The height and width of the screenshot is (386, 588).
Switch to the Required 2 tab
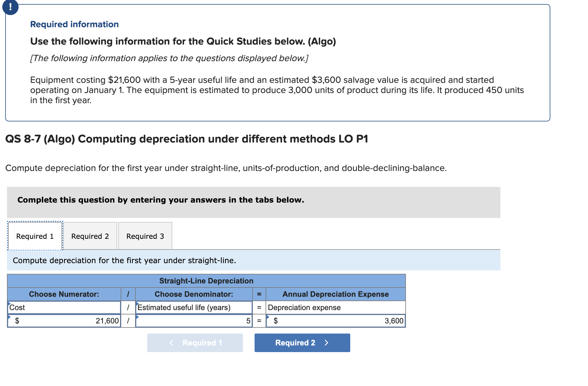pyautogui.click(x=90, y=236)
